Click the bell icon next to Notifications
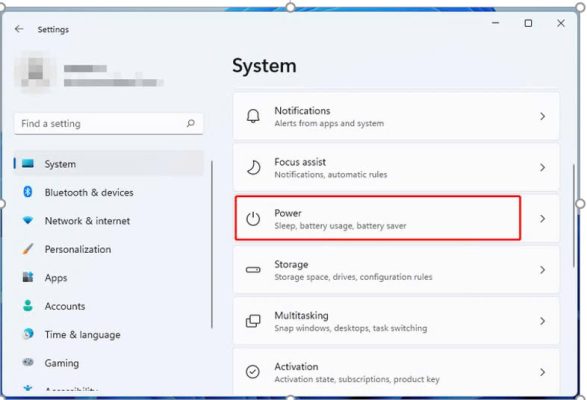The image size is (587, 400). point(253,116)
